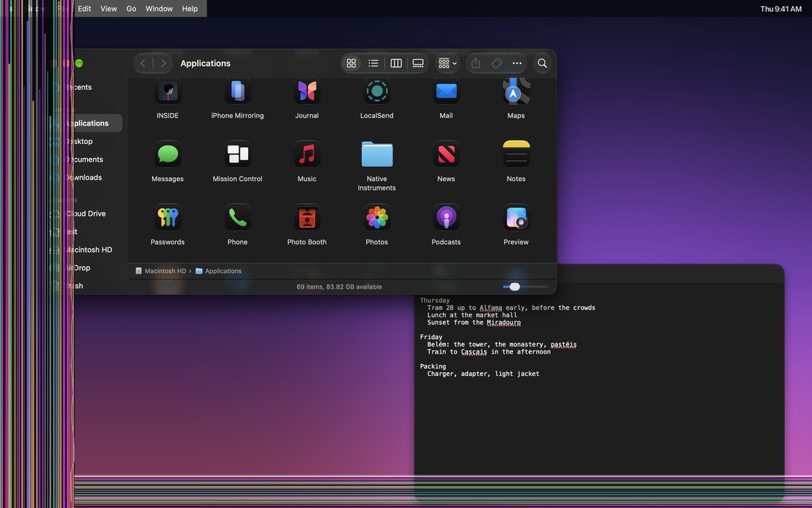Open Mission Control app icon

pyautogui.click(x=237, y=154)
